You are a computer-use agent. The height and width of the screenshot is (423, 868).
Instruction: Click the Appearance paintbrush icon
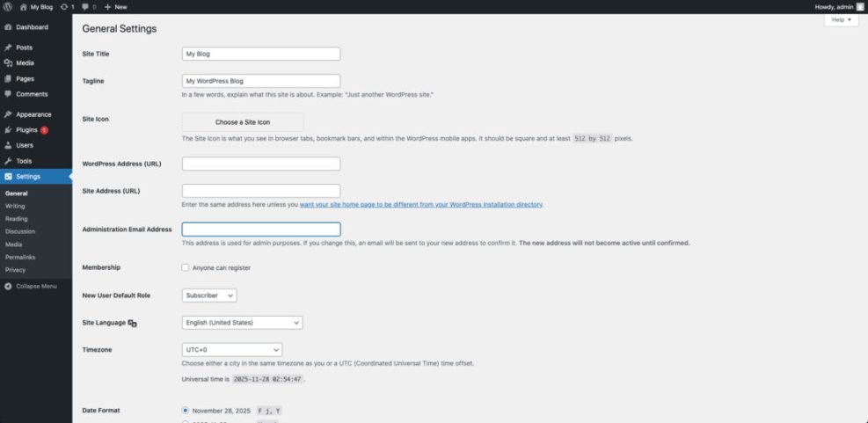click(x=8, y=114)
